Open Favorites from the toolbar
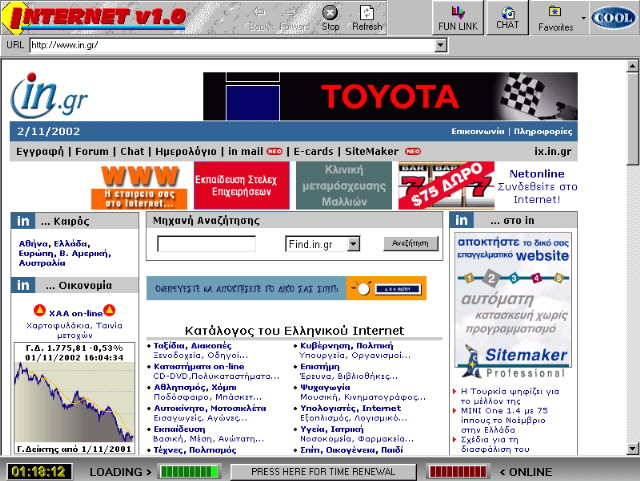 point(555,17)
